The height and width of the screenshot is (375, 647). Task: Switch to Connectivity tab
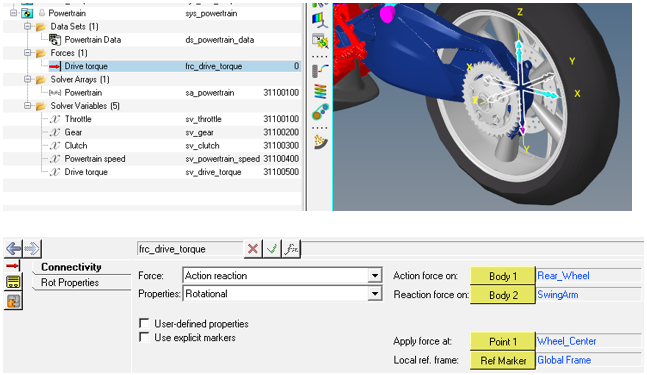(71, 267)
